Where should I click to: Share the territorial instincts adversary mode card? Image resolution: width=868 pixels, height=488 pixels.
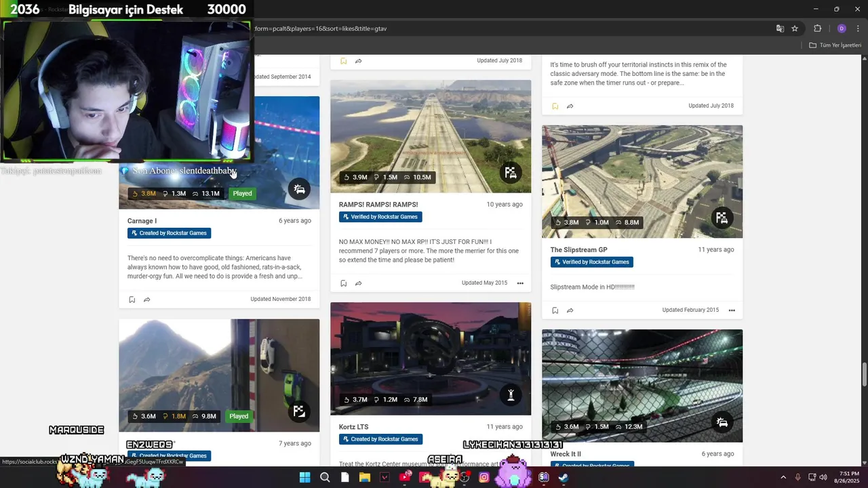[570, 106]
